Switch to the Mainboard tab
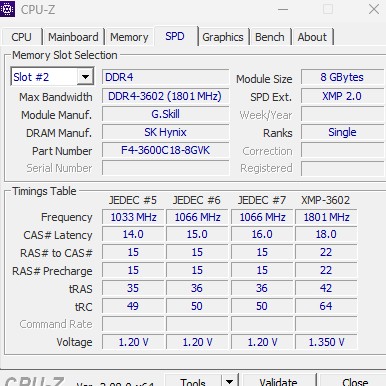386x386 pixels. [73, 37]
